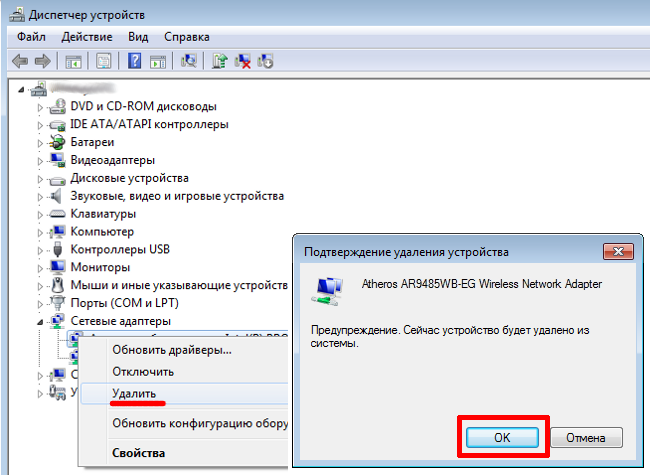Screen dimensions: 650x475
Task: Select Мониторы in device tree
Action: point(100,268)
